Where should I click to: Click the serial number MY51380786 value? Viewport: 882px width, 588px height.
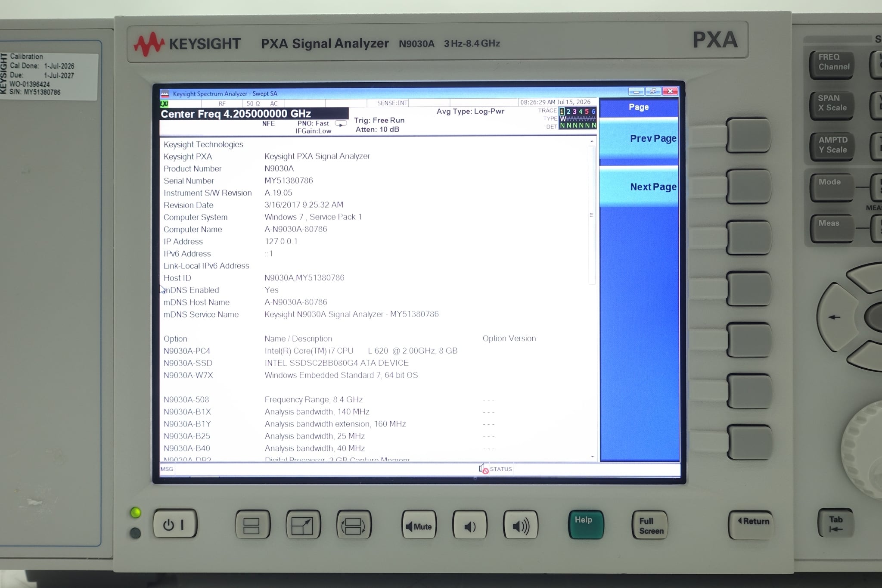tap(289, 180)
